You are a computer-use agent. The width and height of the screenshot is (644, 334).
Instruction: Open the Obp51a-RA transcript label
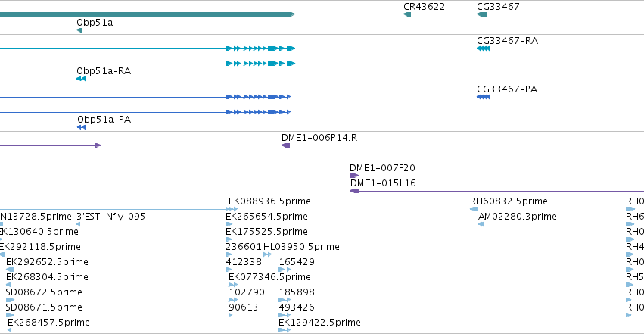[x=104, y=71]
